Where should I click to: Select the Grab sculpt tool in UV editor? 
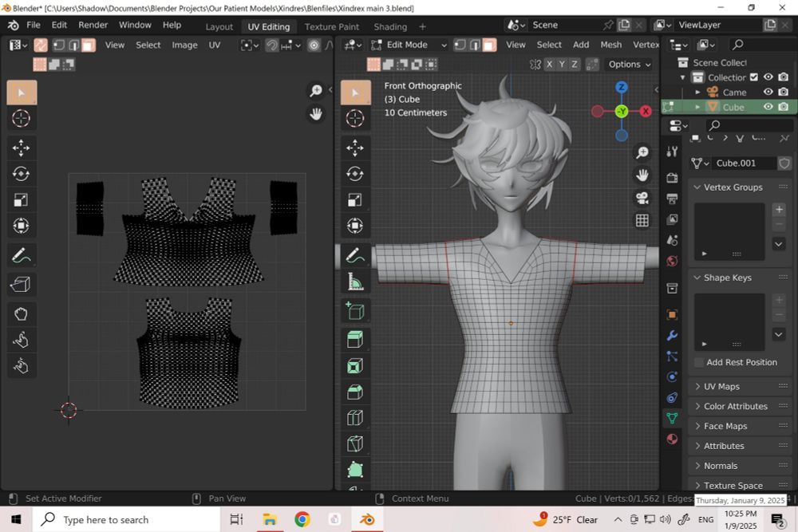pyautogui.click(x=22, y=313)
